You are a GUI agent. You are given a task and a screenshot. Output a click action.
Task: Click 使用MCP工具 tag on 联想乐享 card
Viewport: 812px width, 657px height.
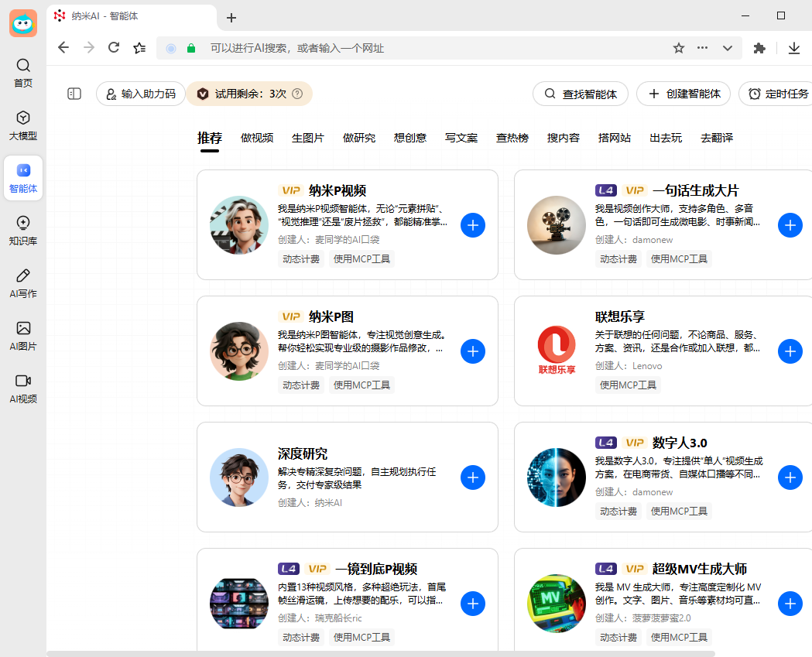(x=628, y=385)
